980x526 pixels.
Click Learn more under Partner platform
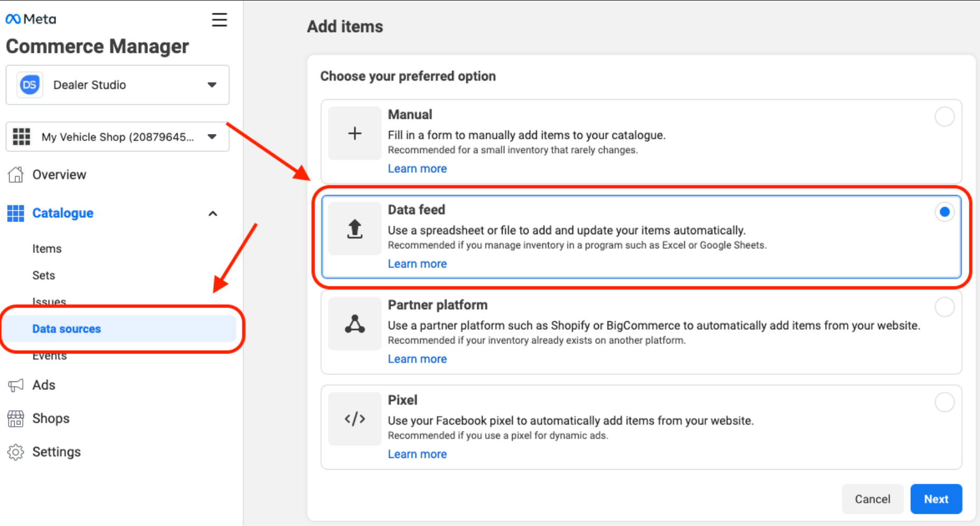(x=417, y=359)
